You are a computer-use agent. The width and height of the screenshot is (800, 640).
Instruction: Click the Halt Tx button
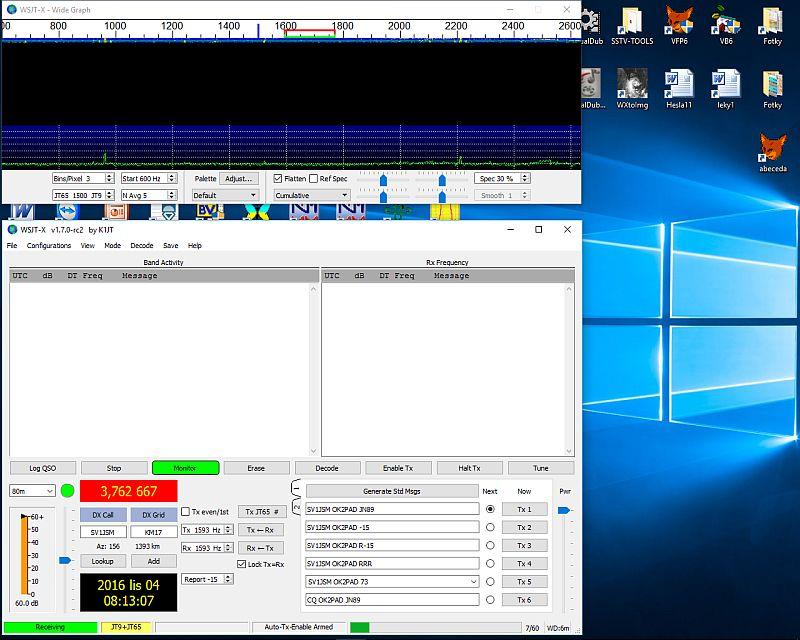(469, 468)
